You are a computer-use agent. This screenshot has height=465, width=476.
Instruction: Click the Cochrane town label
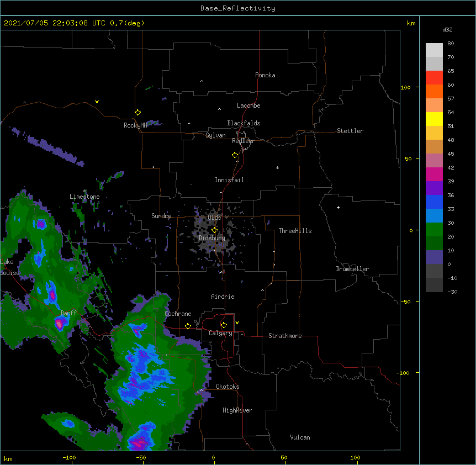click(x=178, y=314)
